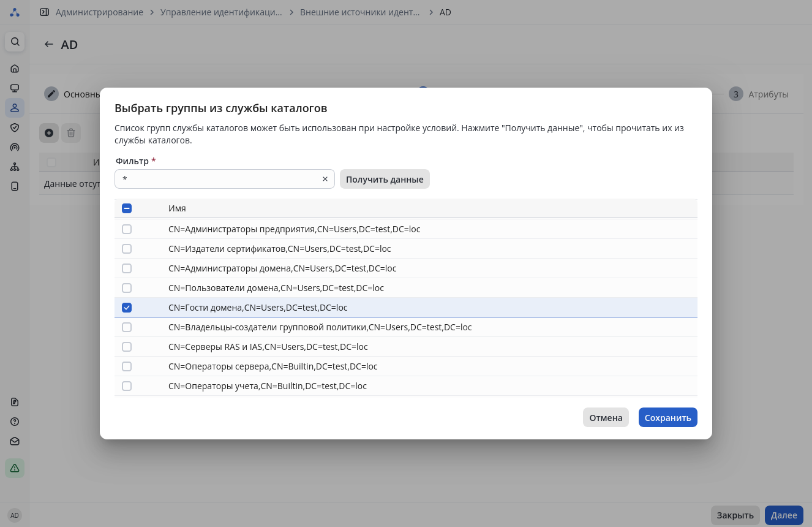Open the monitor icon in sidebar
This screenshot has height=527, width=812.
(15, 88)
